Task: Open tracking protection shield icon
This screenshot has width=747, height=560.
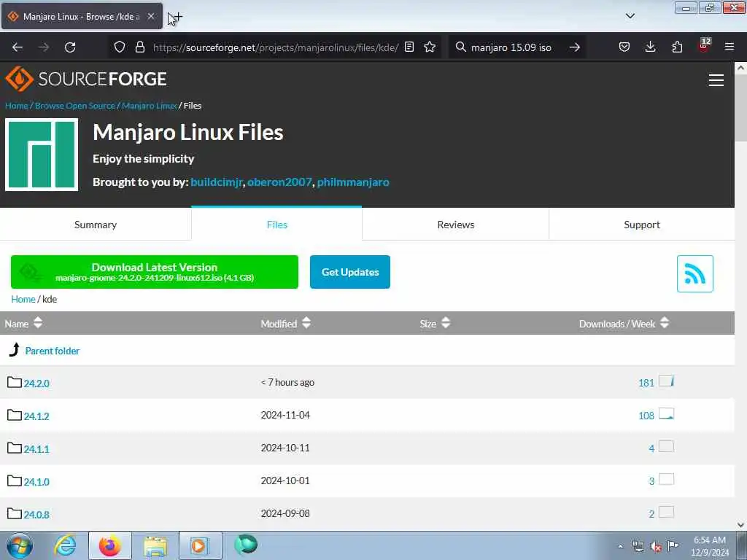Action: (120, 47)
